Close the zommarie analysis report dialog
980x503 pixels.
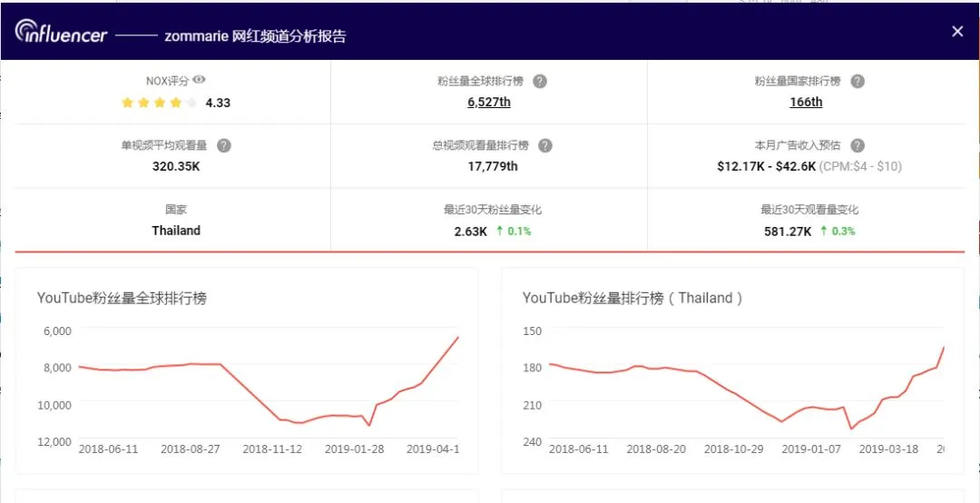(x=957, y=31)
